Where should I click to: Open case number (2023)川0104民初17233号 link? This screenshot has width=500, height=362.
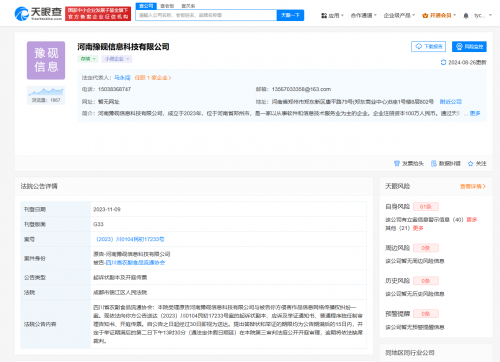tap(130, 239)
